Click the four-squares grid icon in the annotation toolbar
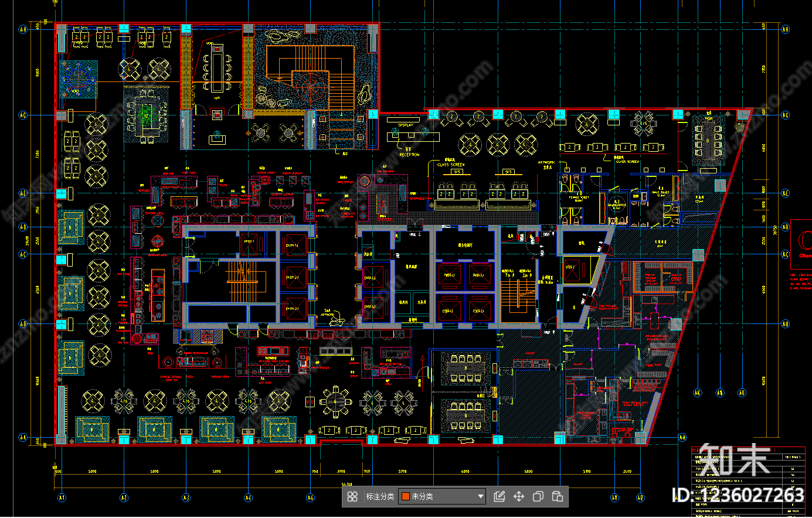Viewport: 812px width, 518px height. click(x=352, y=496)
